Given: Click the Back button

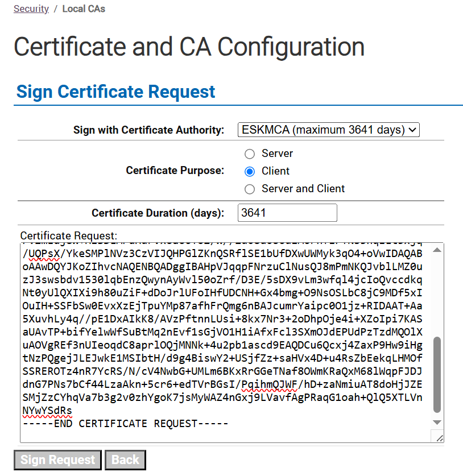Looking at the screenshot, I should click(125, 460).
